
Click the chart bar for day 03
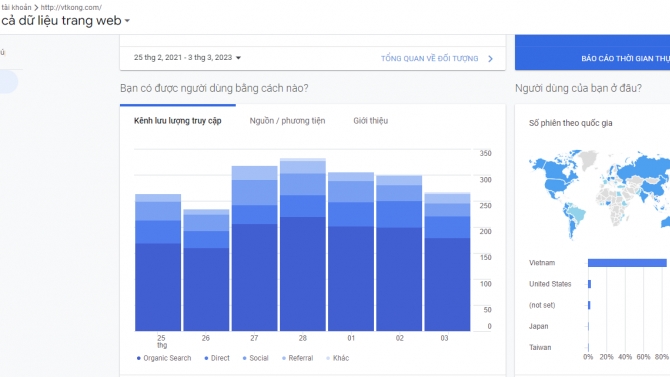447,262
